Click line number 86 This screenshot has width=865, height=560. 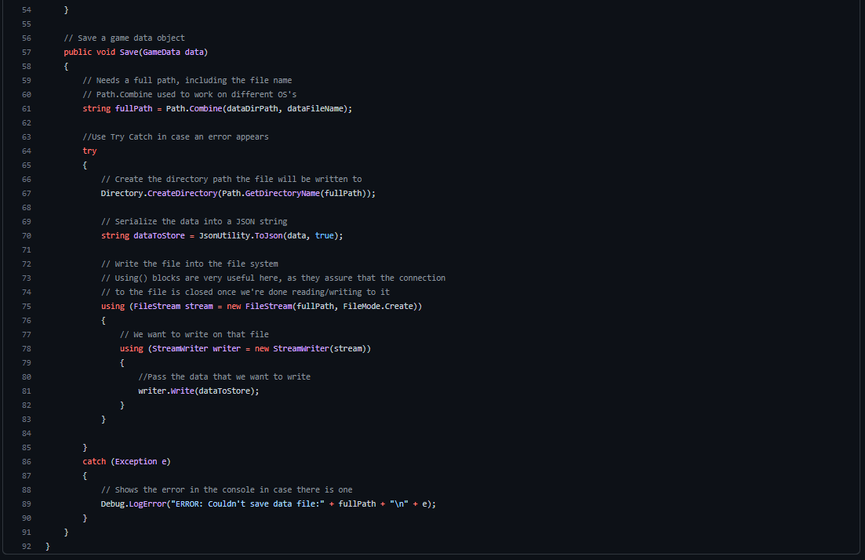(x=26, y=462)
